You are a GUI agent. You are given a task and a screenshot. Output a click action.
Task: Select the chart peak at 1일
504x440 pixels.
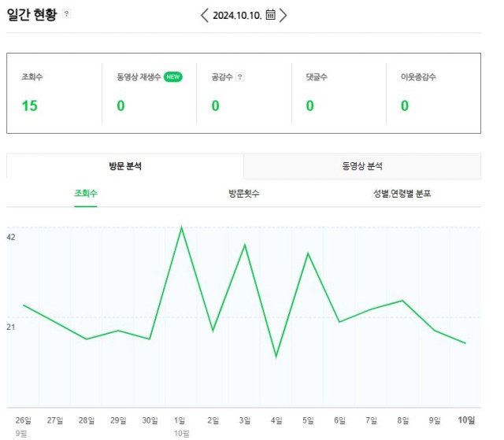182,227
